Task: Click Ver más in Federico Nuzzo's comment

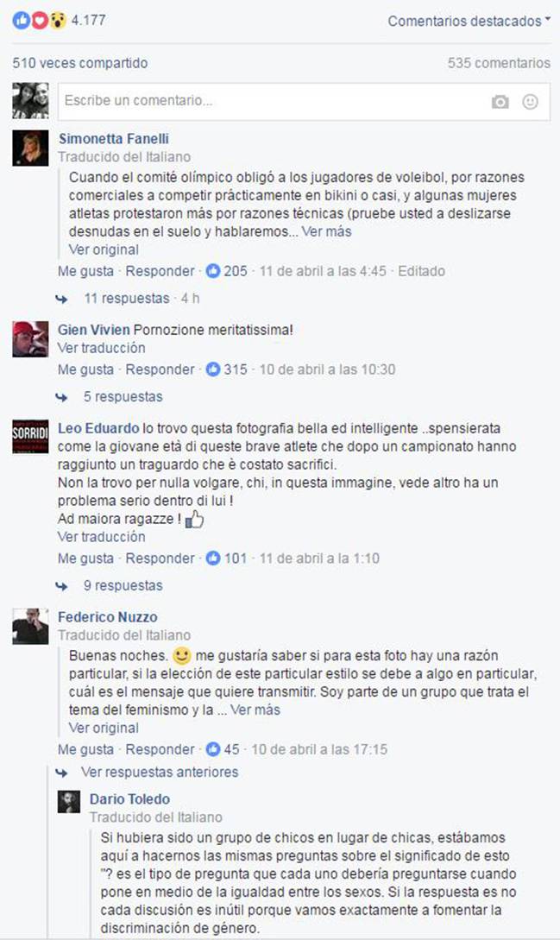Action: pos(255,710)
